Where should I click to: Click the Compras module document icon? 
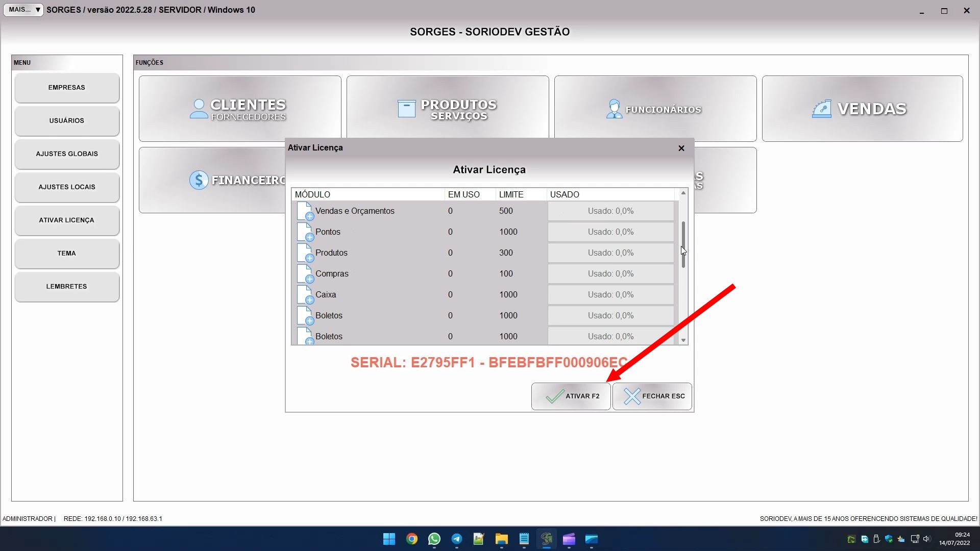(305, 273)
